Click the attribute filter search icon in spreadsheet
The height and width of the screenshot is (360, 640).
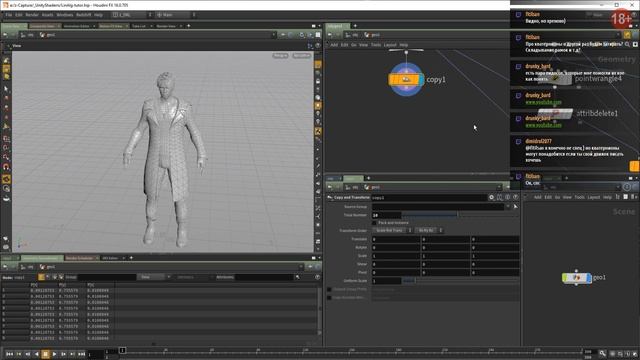pos(298,277)
